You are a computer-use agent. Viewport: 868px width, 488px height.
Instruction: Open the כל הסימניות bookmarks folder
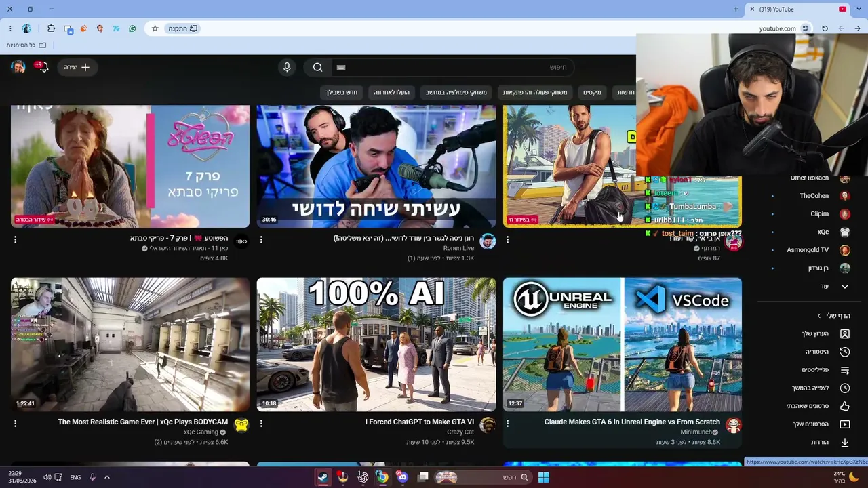tap(26, 45)
